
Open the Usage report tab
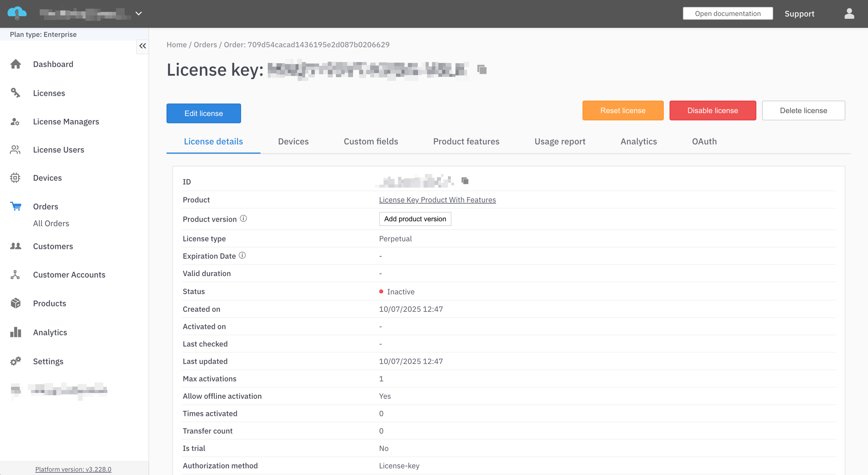[x=560, y=141]
